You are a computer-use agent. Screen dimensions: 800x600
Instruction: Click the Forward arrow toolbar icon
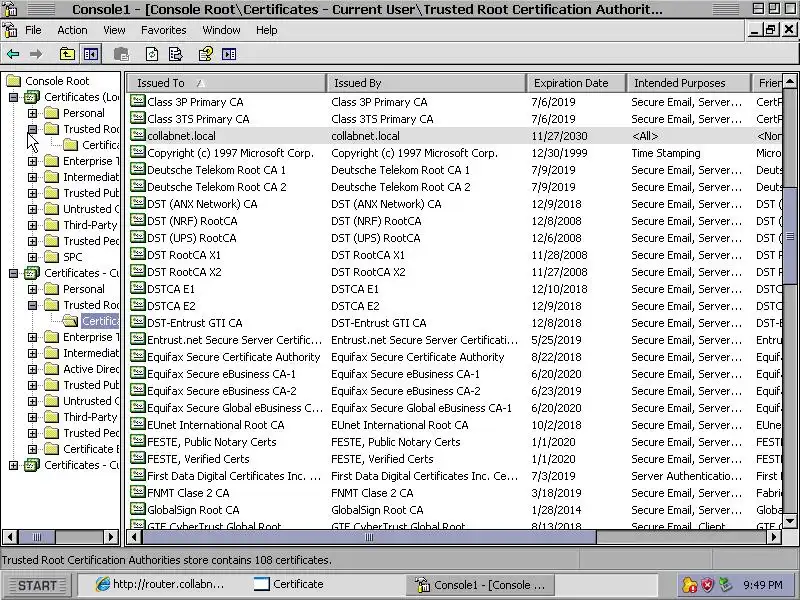[36, 54]
